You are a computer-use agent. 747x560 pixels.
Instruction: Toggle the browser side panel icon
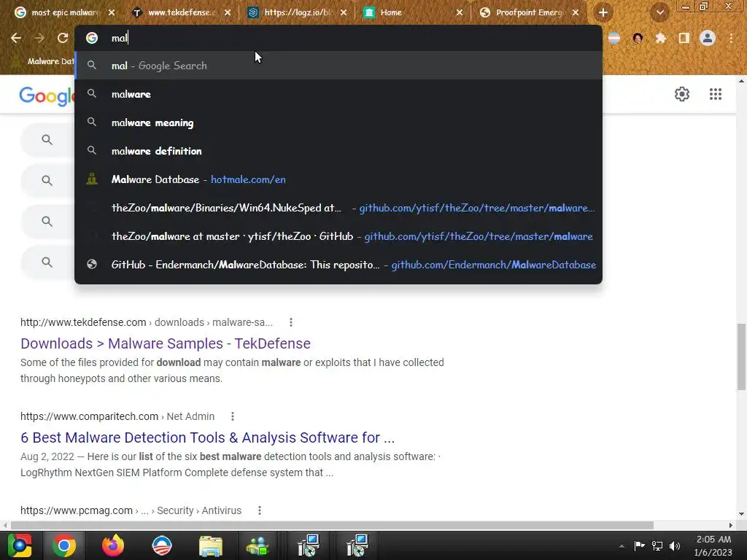click(x=684, y=38)
